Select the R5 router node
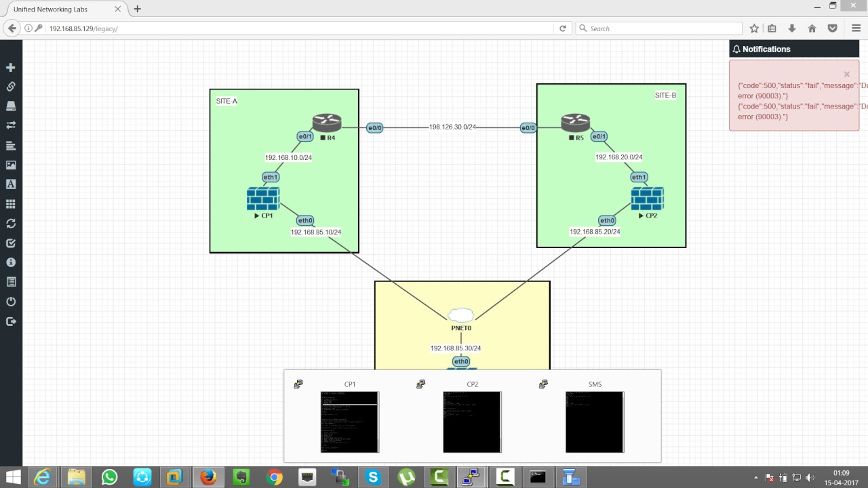Image resolution: width=868 pixels, height=488 pixels. (575, 123)
